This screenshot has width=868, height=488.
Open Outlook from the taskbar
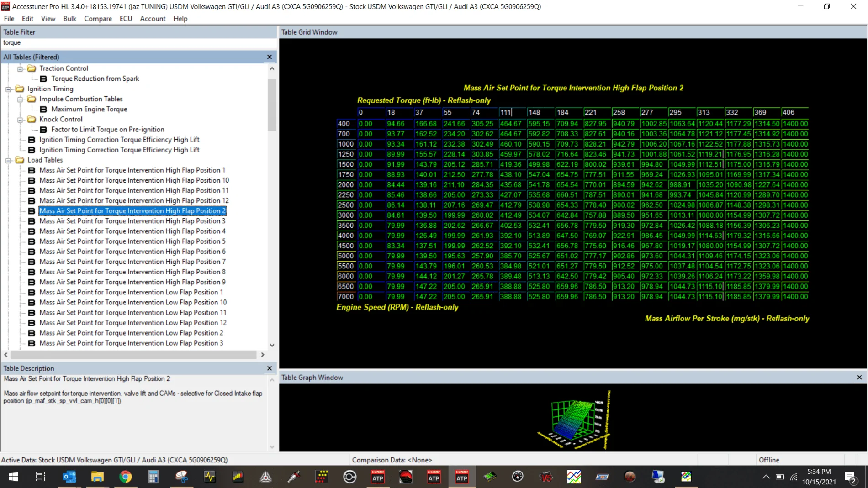[x=69, y=477]
